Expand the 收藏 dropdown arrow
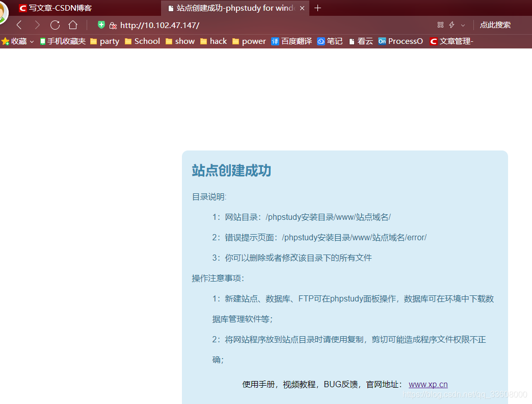The image size is (532, 404). coord(32,42)
